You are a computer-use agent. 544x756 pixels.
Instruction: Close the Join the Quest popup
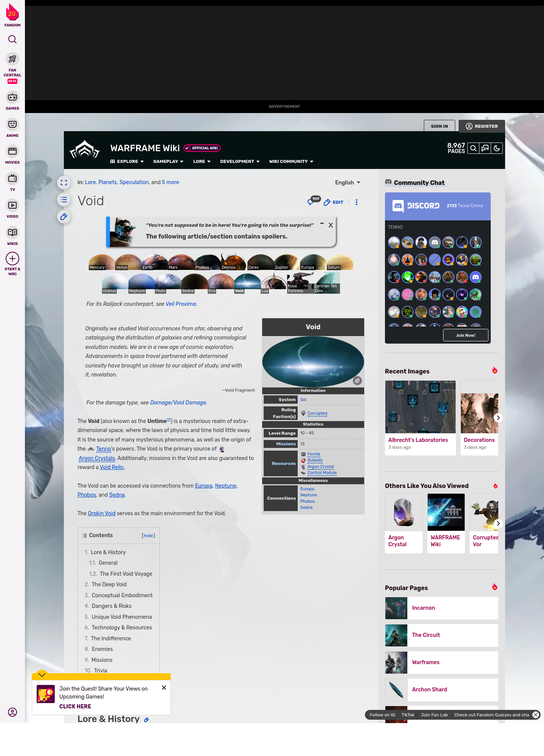click(164, 688)
